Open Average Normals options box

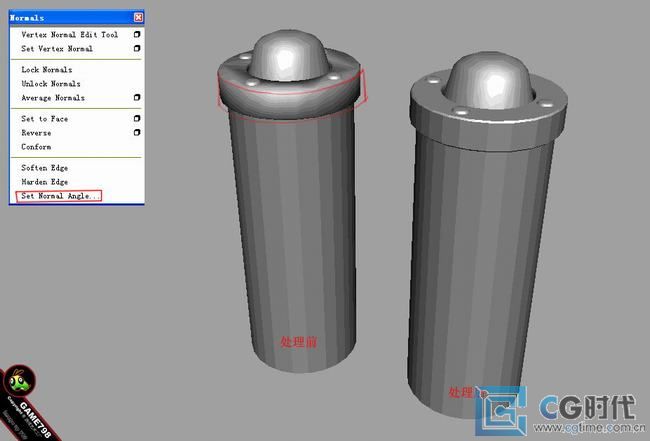137,98
